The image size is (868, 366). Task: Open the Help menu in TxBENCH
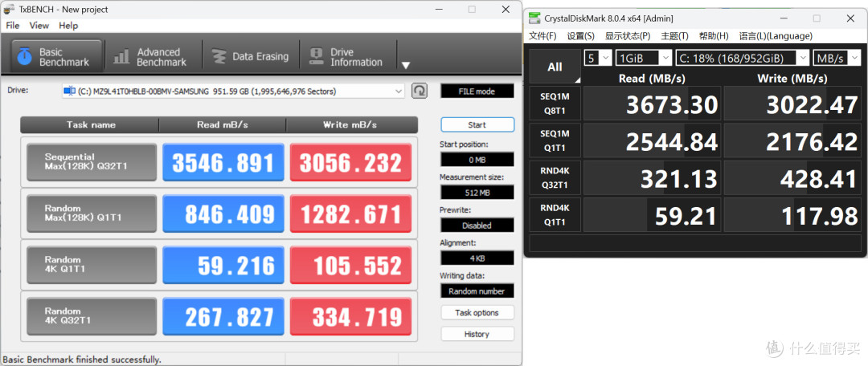tap(68, 26)
